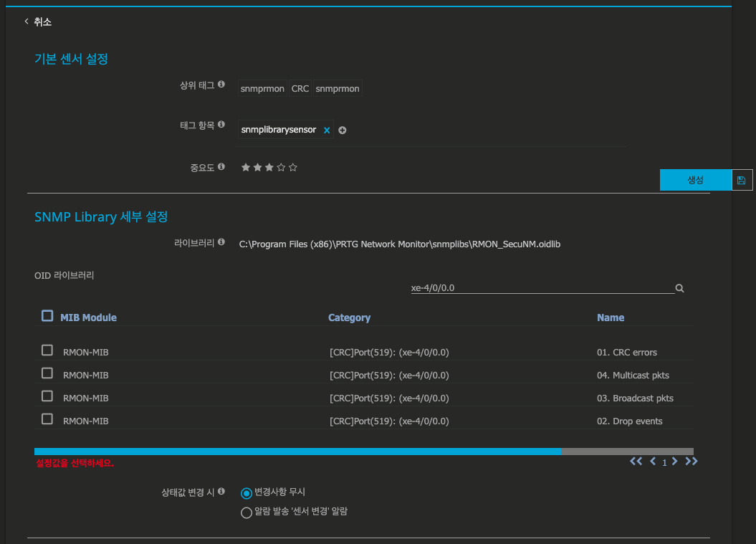Click the Category cell of Multicast pkts row

pos(389,375)
